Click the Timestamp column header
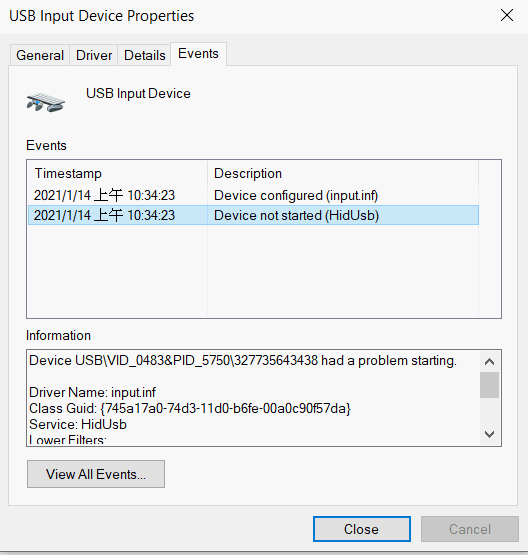 click(118, 173)
